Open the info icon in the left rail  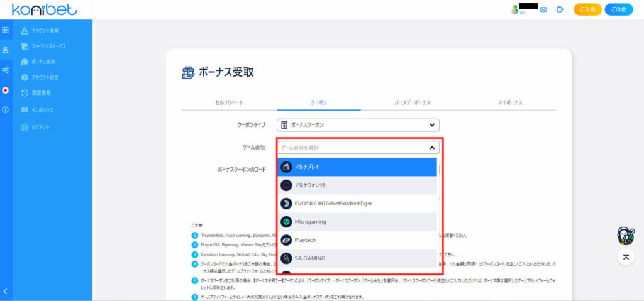5,110
